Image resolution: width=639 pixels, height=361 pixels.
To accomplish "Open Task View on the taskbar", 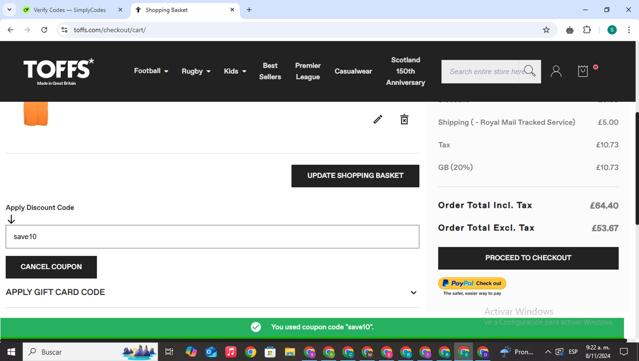I will pyautogui.click(x=169, y=352).
